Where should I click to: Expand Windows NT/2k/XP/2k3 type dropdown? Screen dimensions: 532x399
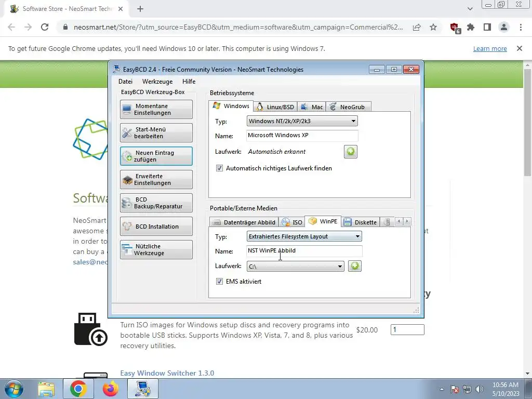302,121
